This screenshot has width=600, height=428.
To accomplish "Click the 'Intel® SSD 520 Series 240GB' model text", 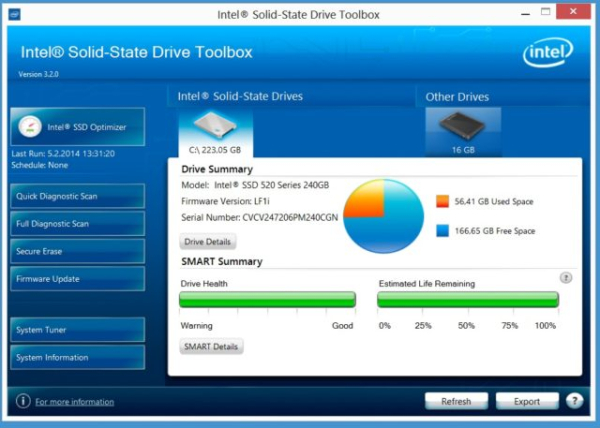I will (x=271, y=185).
